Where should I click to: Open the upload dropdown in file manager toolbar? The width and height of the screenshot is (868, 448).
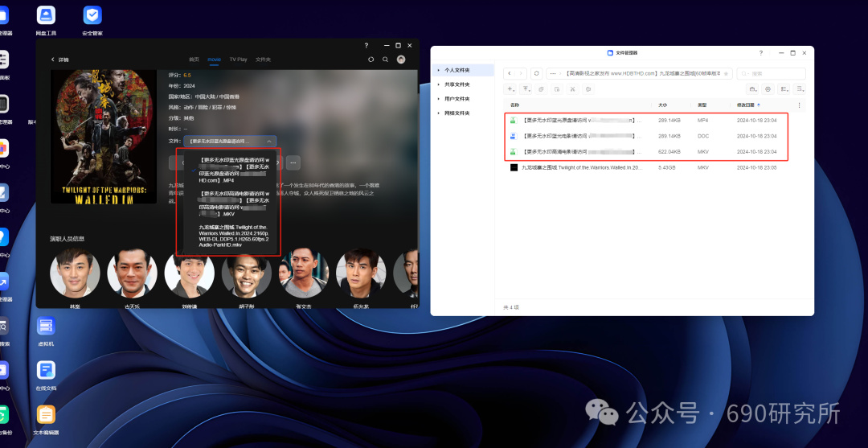[526, 89]
